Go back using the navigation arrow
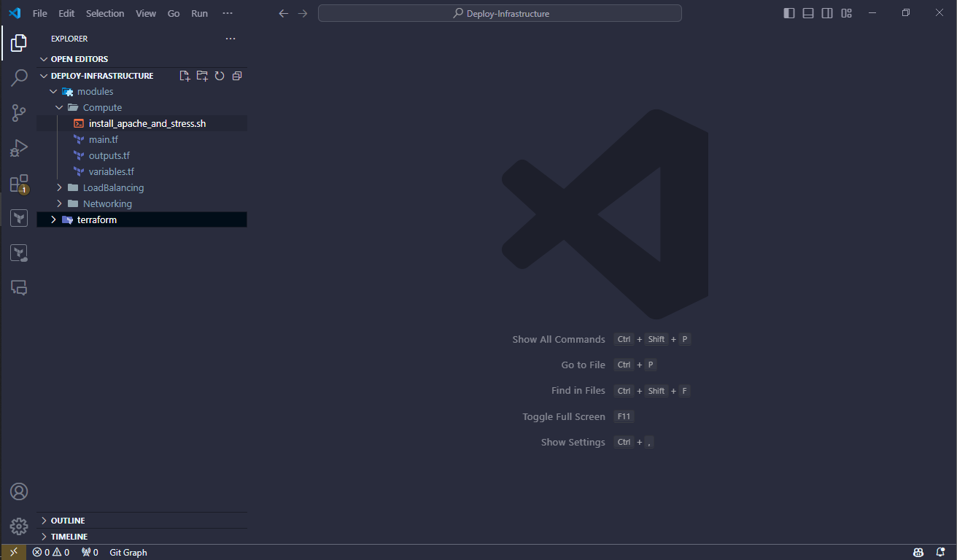This screenshot has height=560, width=957. tap(284, 13)
